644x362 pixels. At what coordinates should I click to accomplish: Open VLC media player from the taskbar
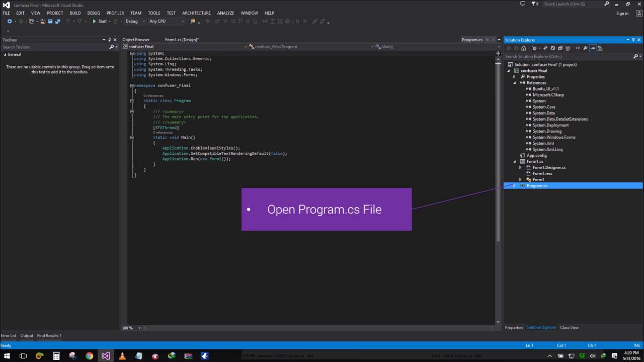[x=122, y=355]
